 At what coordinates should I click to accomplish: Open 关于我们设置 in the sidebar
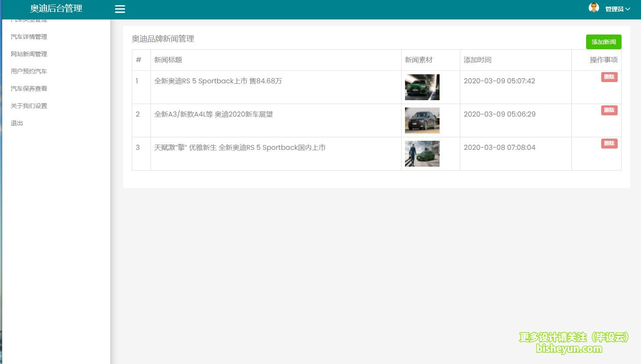tap(29, 106)
